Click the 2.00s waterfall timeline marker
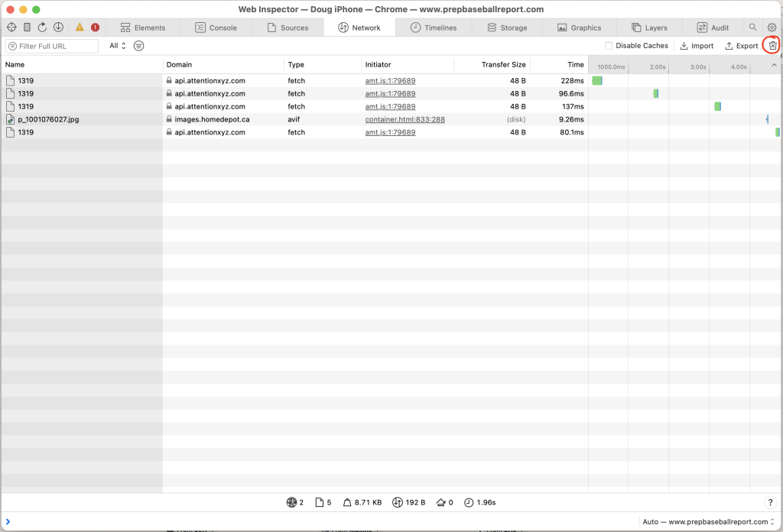Screen dimensions: 783x532 657,66
